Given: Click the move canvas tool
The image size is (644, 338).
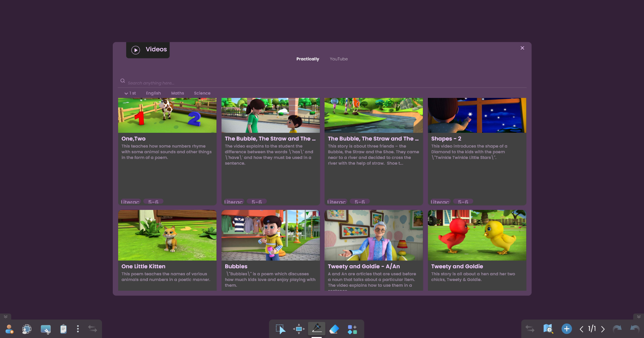Looking at the screenshot, I should [299, 329].
